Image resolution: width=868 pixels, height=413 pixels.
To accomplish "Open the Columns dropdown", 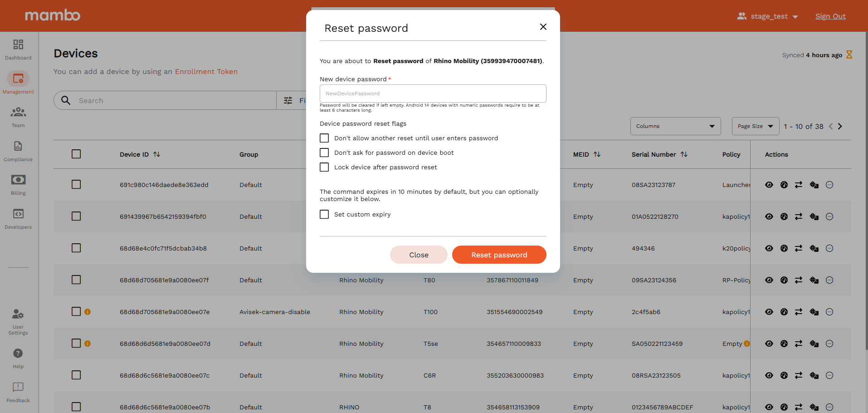I will (675, 126).
